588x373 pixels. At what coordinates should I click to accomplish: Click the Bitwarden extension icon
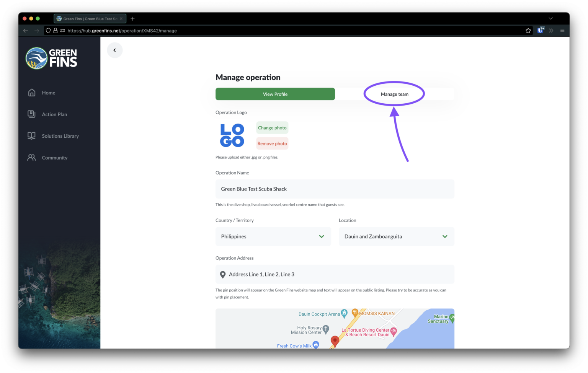(x=540, y=30)
